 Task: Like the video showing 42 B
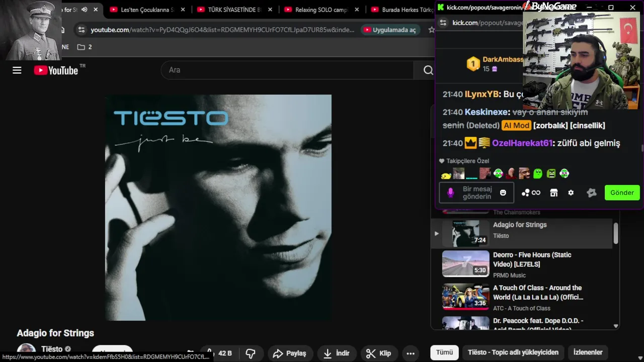click(219, 353)
